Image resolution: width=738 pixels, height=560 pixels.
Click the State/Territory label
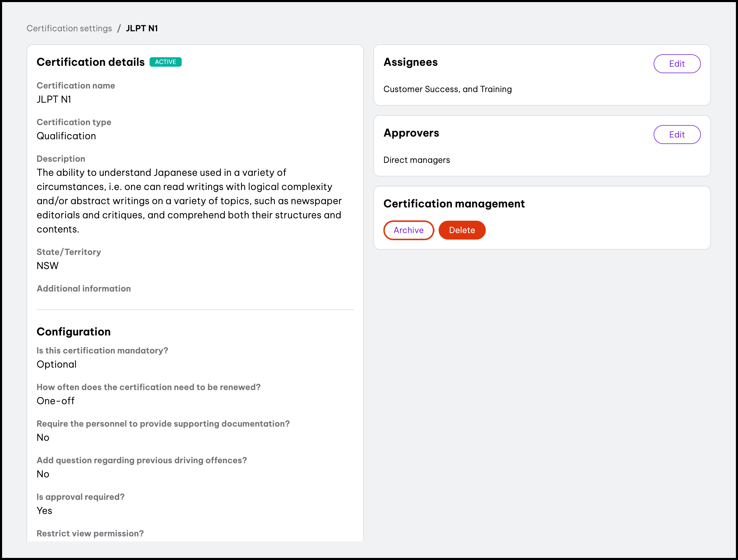pyautogui.click(x=69, y=252)
